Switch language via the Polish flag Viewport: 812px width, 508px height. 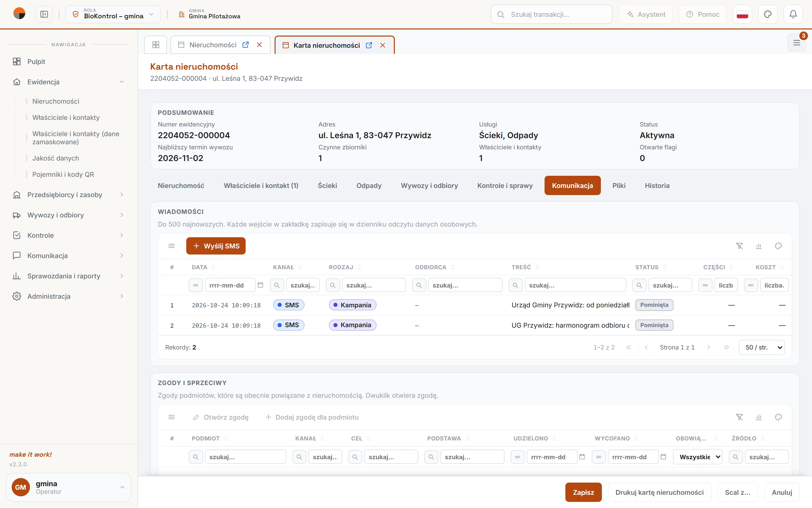point(742,14)
